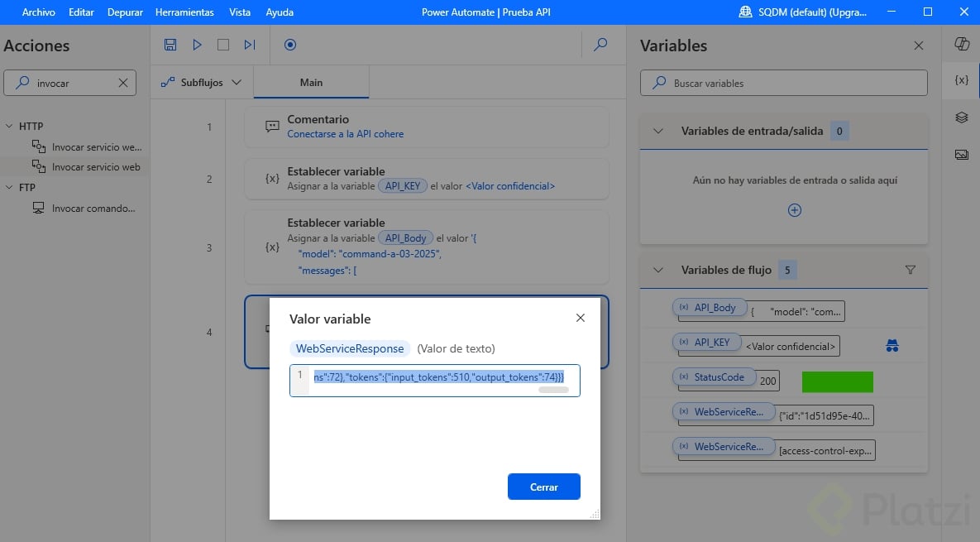
Task: Run the flow with the play icon
Action: tap(197, 45)
